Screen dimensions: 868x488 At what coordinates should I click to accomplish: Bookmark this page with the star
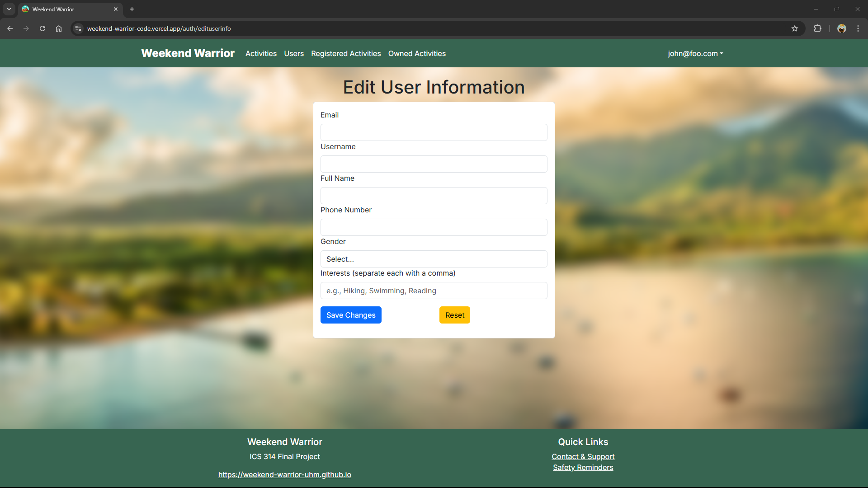pos(795,28)
